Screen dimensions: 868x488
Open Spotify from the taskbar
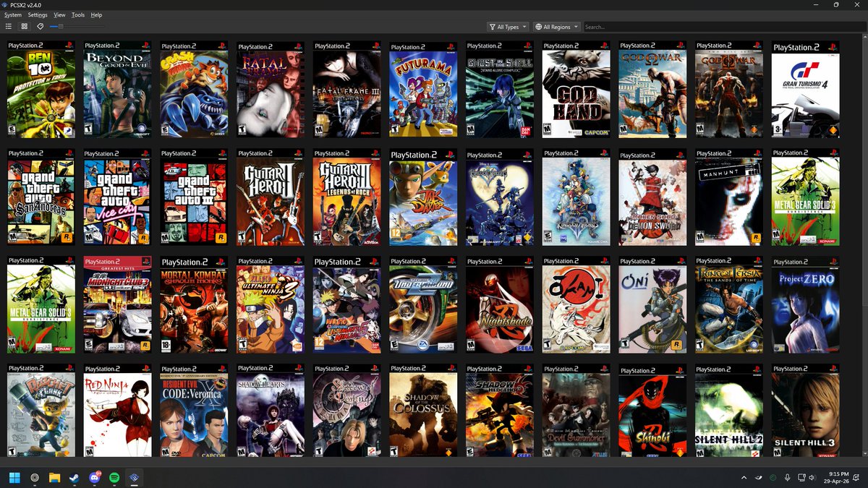pos(114,477)
